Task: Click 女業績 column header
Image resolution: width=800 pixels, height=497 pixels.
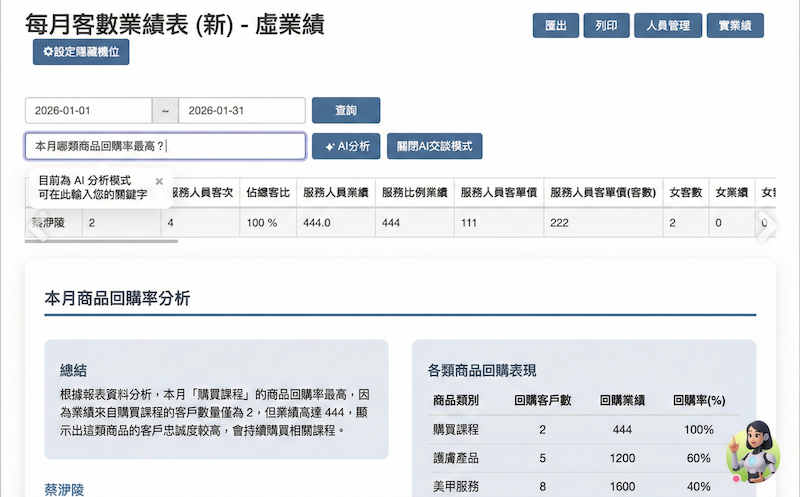Action: click(732, 192)
